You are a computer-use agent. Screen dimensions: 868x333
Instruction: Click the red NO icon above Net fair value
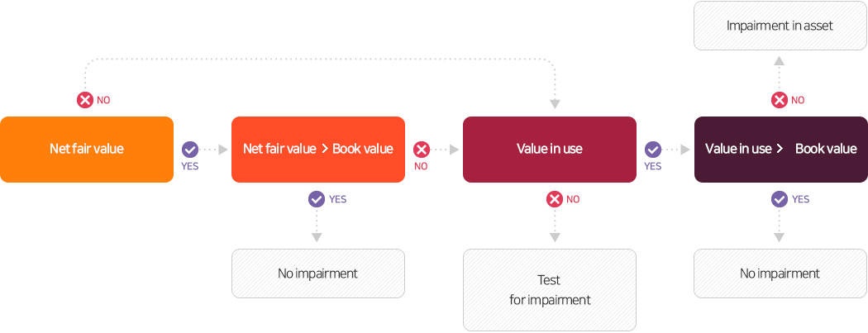tap(84, 100)
